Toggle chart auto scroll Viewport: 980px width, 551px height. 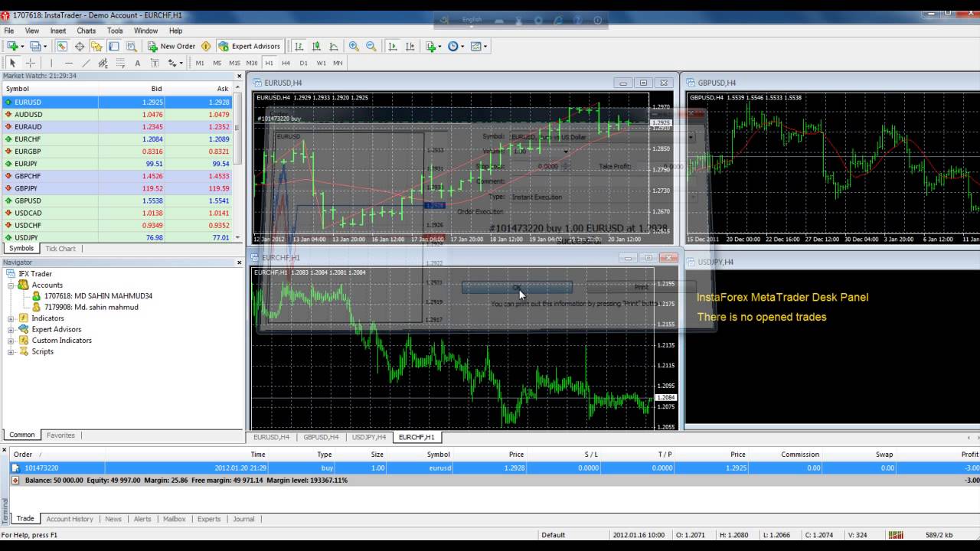point(393,46)
